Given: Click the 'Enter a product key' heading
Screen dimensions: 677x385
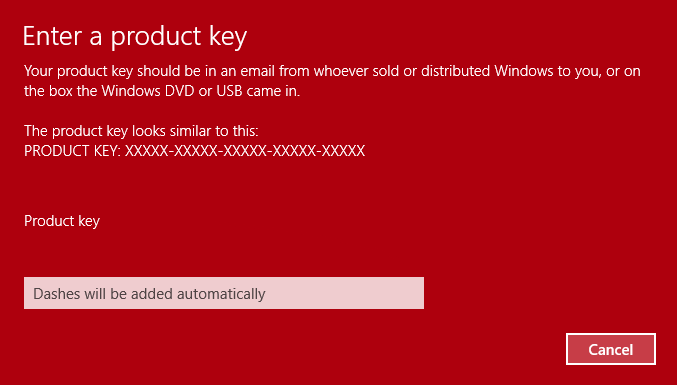Looking at the screenshot, I should (x=135, y=37).
